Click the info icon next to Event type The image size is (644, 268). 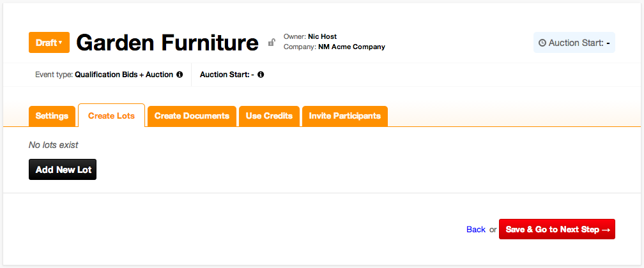[180, 75]
